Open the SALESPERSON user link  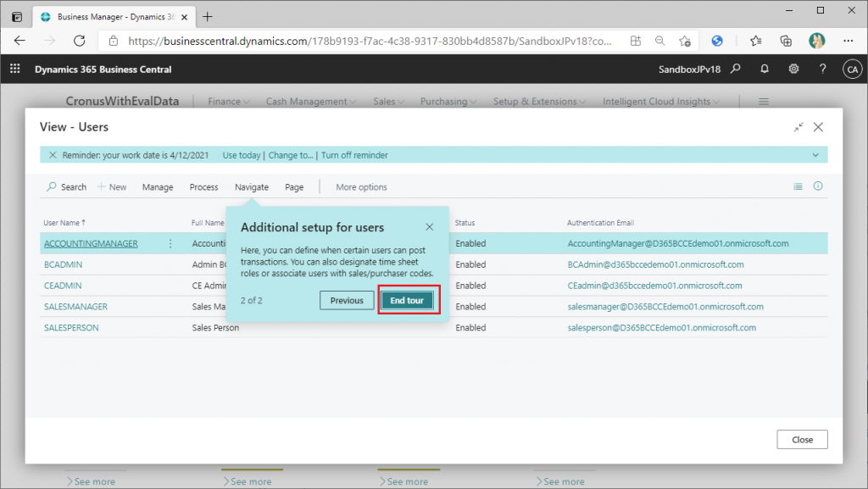tap(71, 327)
